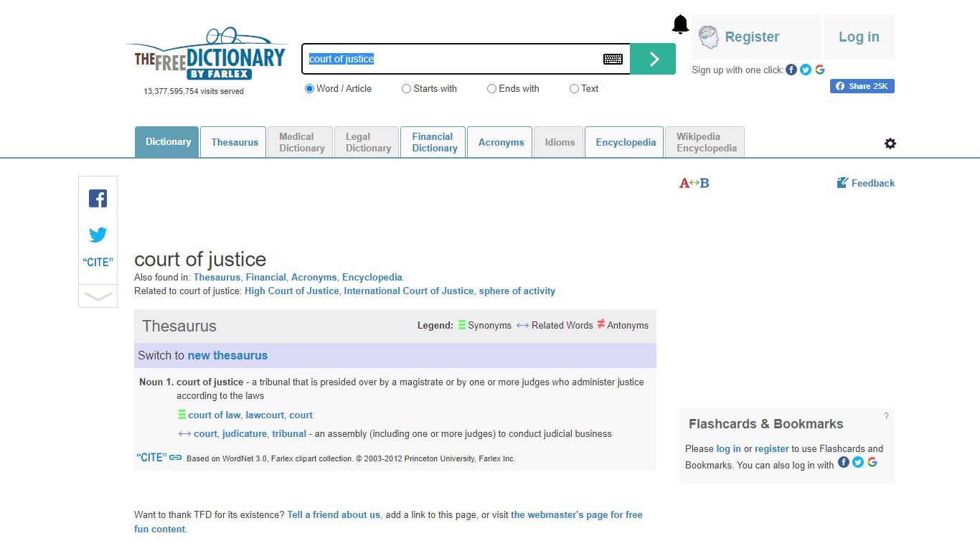Sign up with Facebook icon near Register

791,70
